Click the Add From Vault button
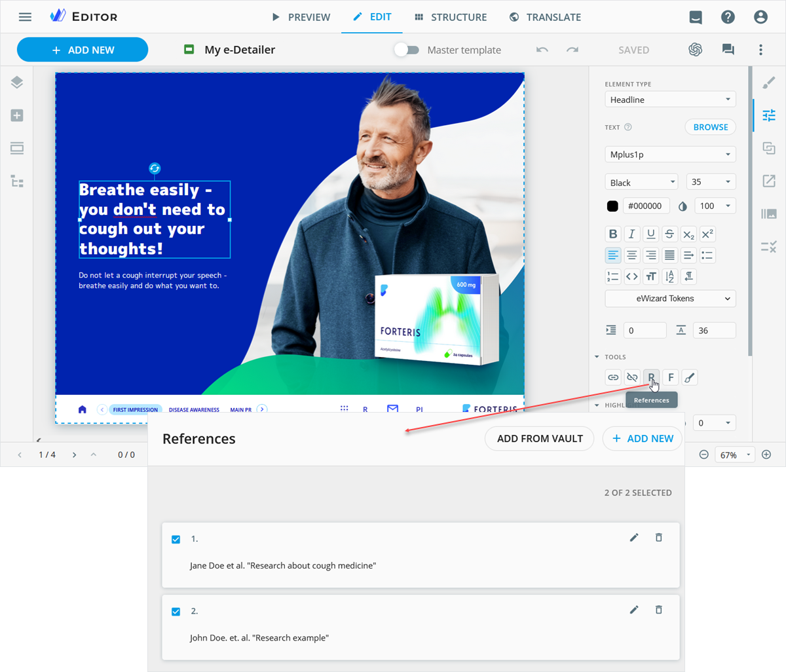The width and height of the screenshot is (786, 672). (x=539, y=439)
